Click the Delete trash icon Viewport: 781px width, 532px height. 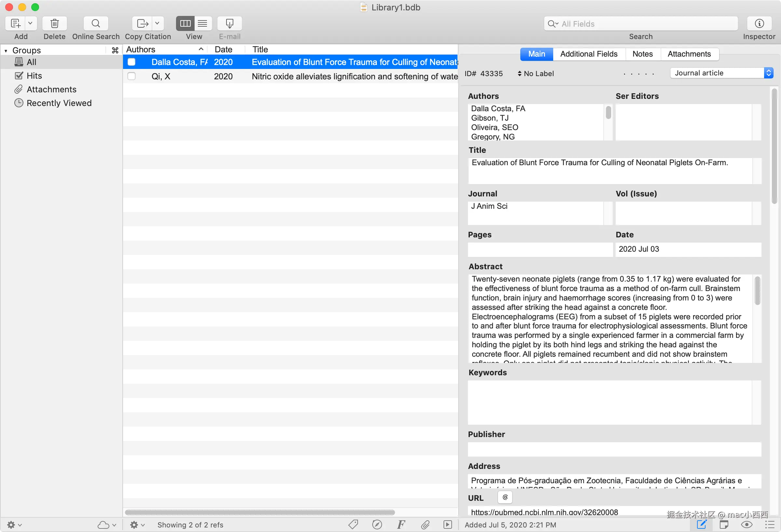point(54,23)
